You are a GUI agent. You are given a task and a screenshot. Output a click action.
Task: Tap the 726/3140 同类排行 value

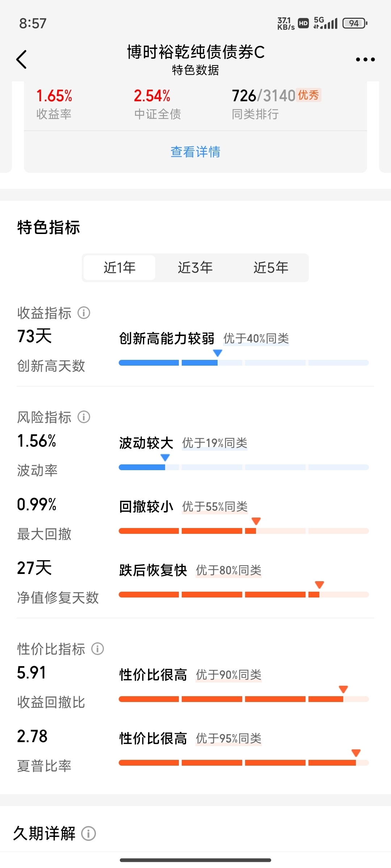click(264, 96)
